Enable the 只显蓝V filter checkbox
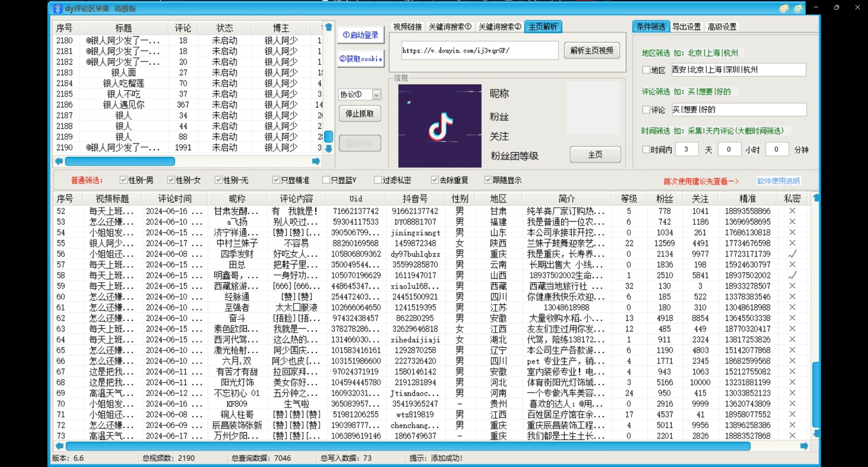The image size is (868, 467). (x=325, y=180)
